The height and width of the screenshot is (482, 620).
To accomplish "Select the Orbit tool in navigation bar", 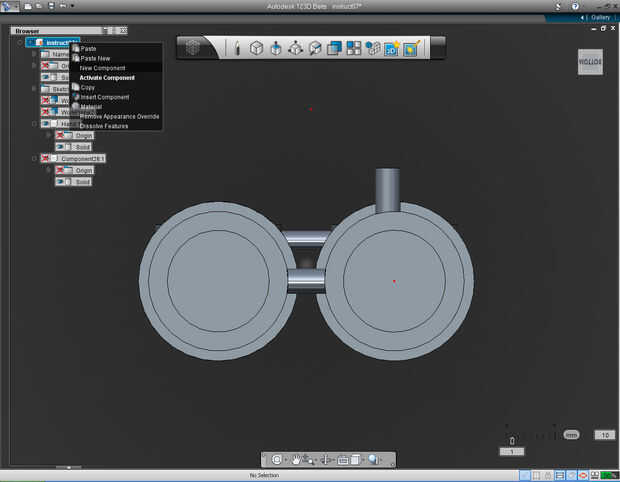I will tap(276, 459).
